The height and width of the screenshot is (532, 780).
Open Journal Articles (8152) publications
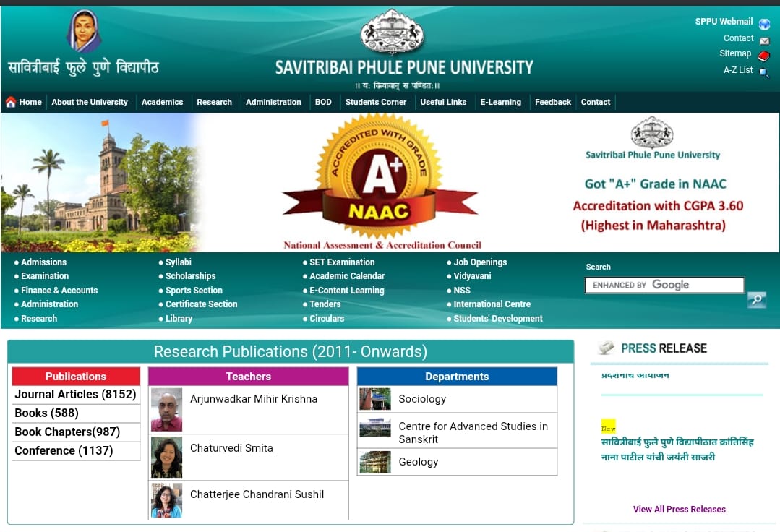pos(75,395)
